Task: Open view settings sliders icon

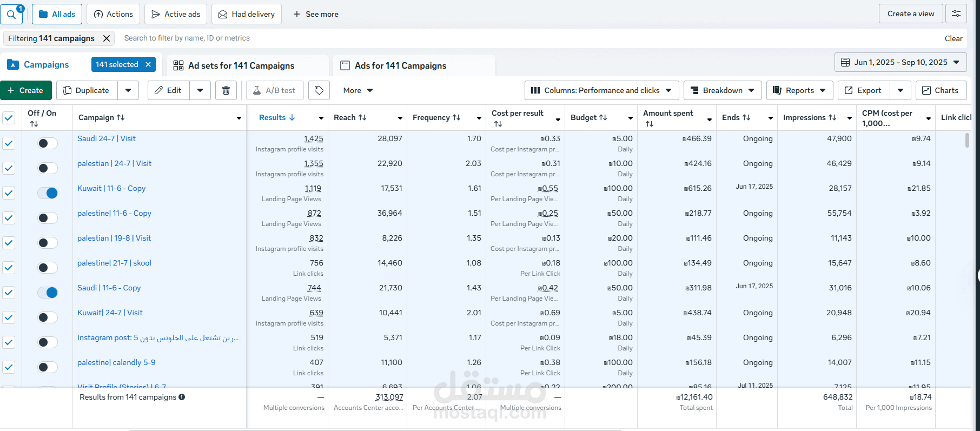Action: [956, 14]
